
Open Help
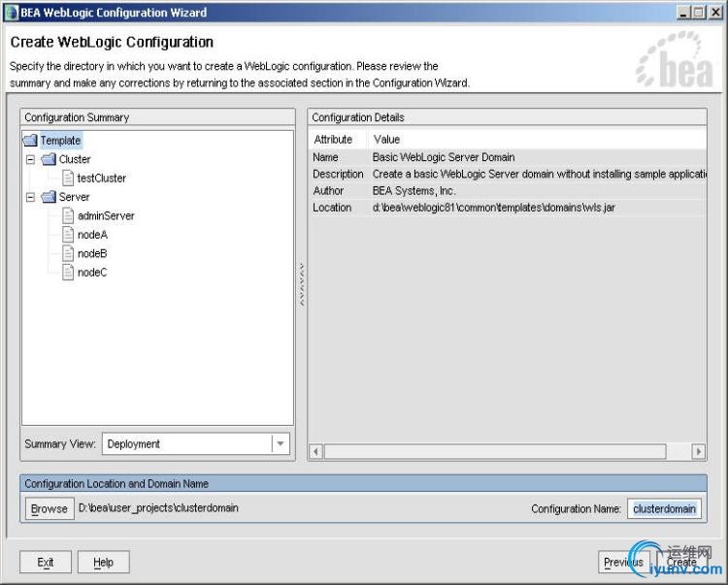103,563
